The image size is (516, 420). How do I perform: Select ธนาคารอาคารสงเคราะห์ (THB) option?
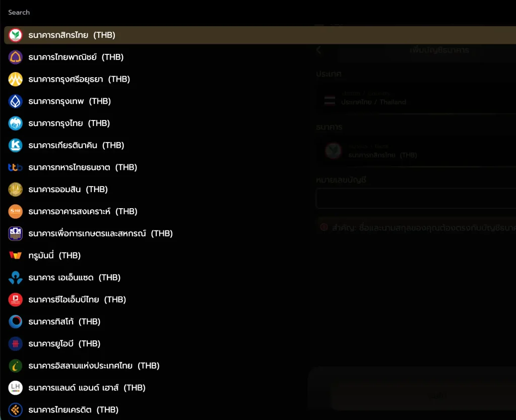click(x=83, y=212)
